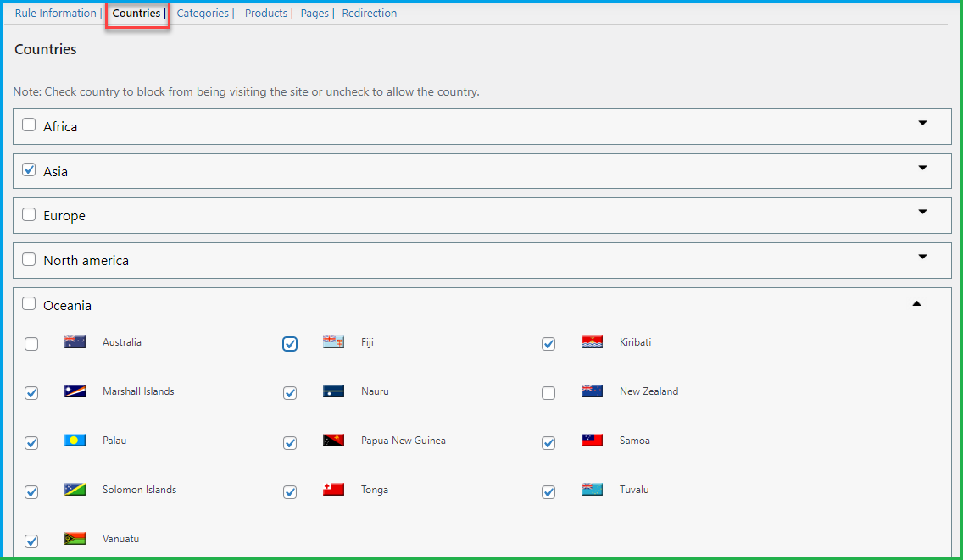Screen dimensions: 963x560
Task: Switch to the Redirection tab
Action: pyautogui.click(x=369, y=13)
